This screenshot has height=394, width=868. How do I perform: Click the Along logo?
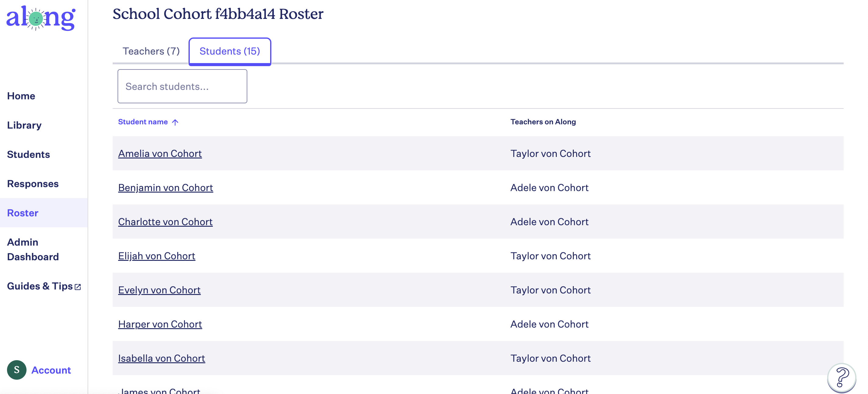click(41, 18)
